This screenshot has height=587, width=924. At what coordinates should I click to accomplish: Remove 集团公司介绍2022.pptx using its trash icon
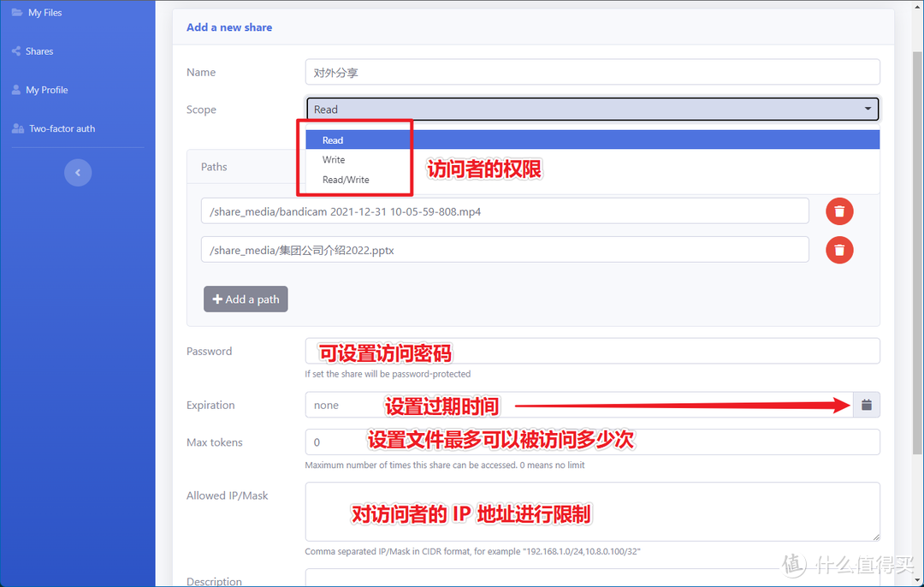click(839, 250)
